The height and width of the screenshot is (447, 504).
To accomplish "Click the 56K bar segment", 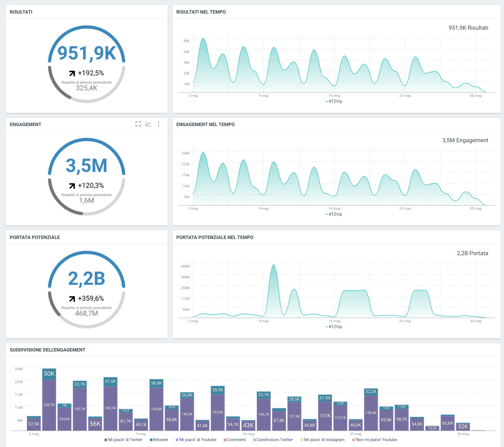I will (95, 424).
